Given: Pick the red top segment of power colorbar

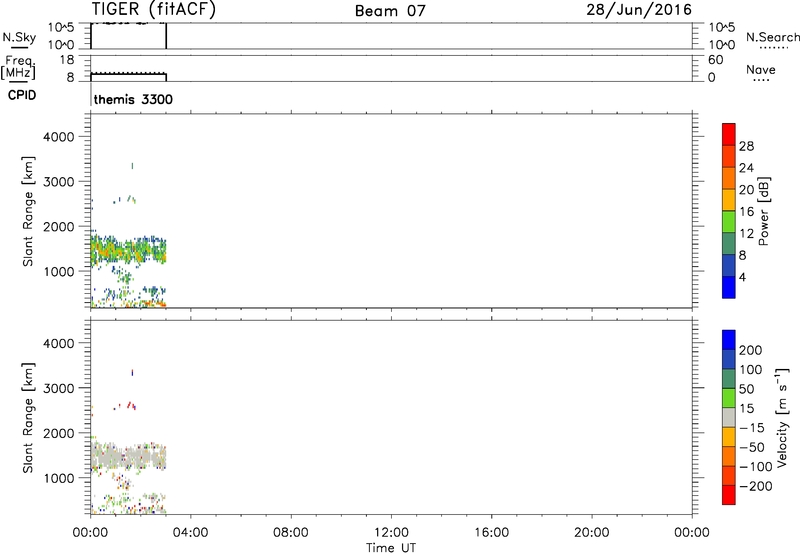Looking at the screenshot, I should pos(729,134).
